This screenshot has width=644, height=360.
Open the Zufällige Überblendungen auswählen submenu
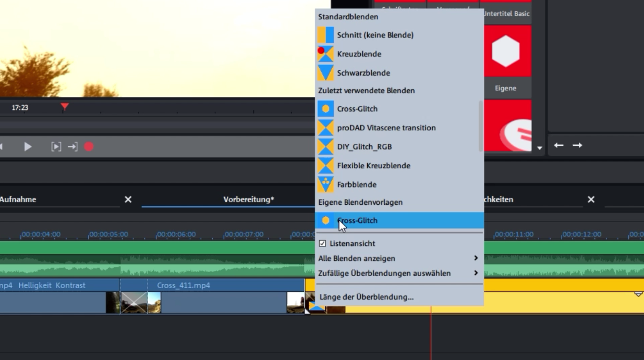[378, 272]
